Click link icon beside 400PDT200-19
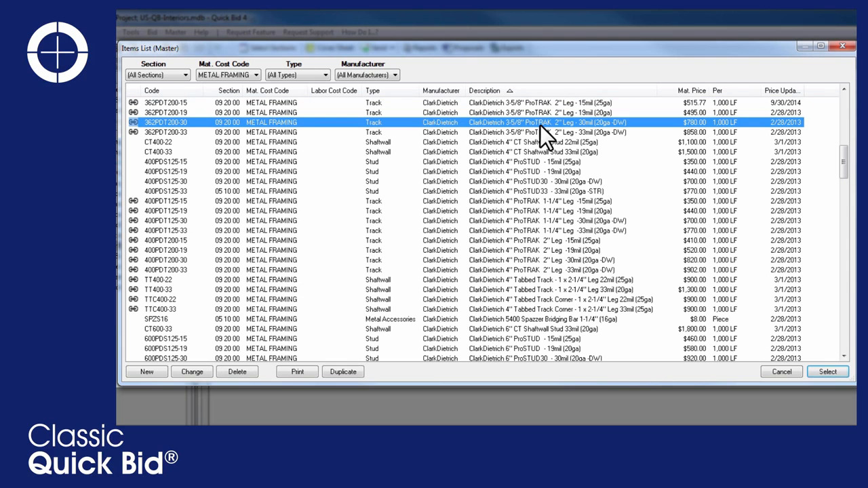 click(x=134, y=250)
